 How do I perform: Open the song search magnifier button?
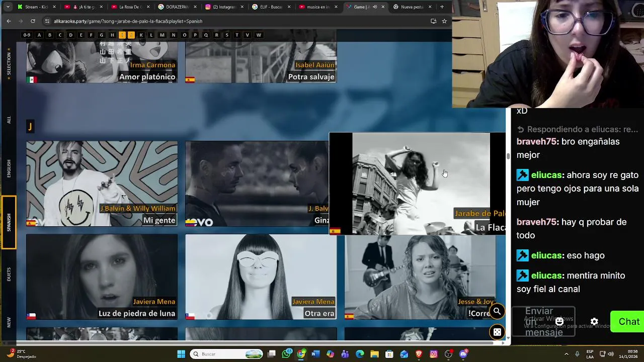click(497, 312)
